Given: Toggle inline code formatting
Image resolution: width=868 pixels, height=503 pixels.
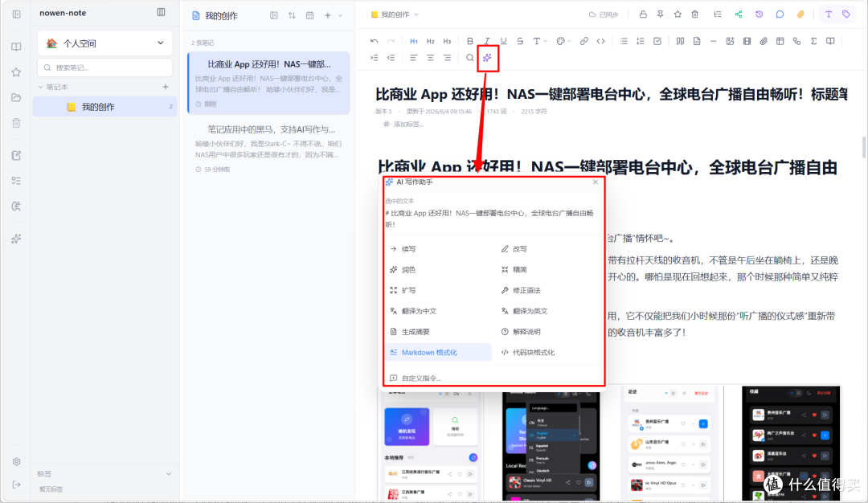Looking at the screenshot, I should [x=600, y=41].
